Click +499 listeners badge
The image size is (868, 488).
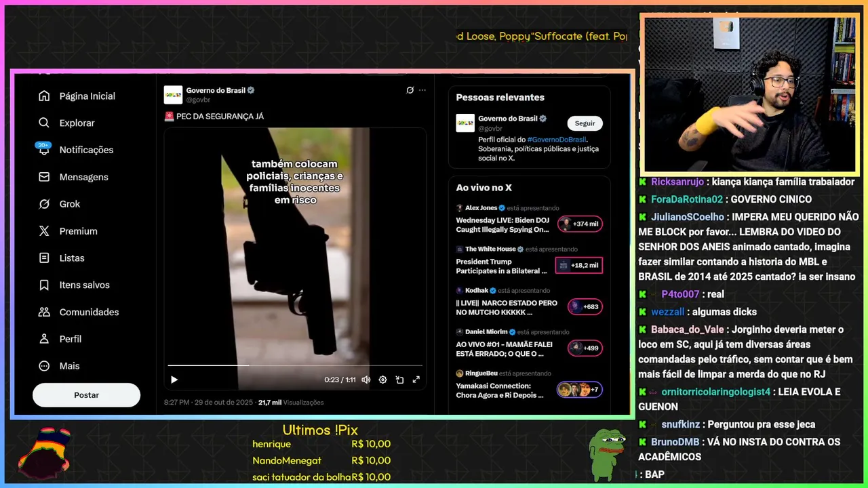pyautogui.click(x=585, y=348)
